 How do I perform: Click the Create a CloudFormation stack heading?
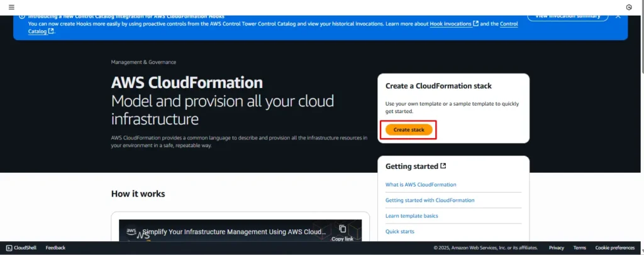point(438,86)
